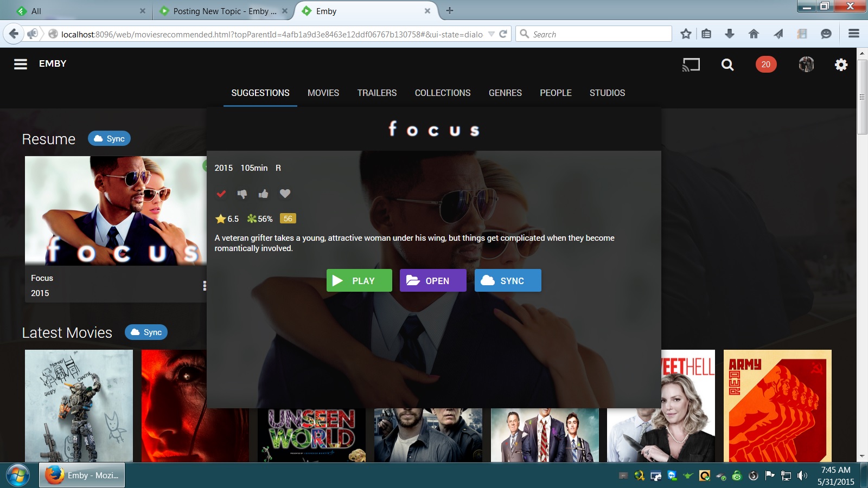Open the Emby hamburger navigation menu

coord(21,65)
